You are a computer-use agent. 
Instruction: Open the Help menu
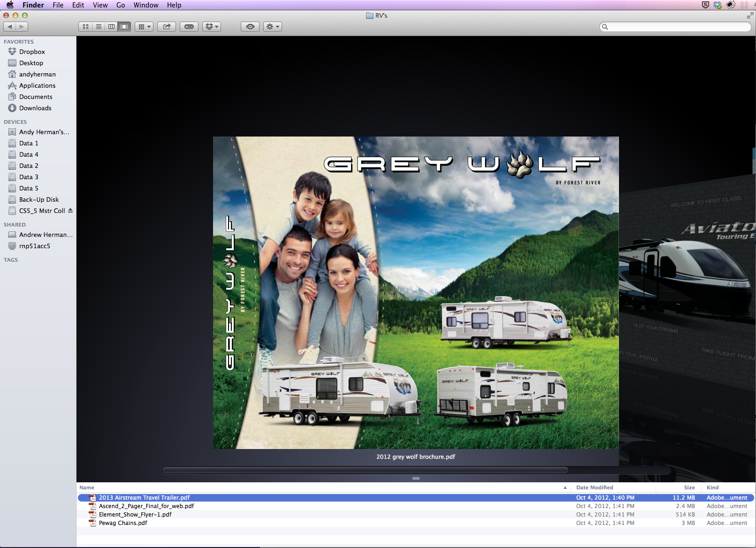click(x=174, y=5)
